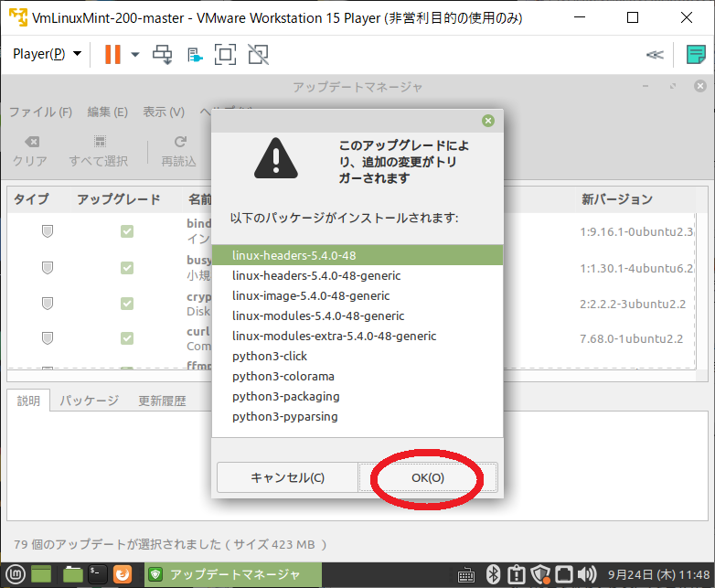Screen dimensions: 715x588
Task: Open update manager shield tray icon
Action: [540, 575]
